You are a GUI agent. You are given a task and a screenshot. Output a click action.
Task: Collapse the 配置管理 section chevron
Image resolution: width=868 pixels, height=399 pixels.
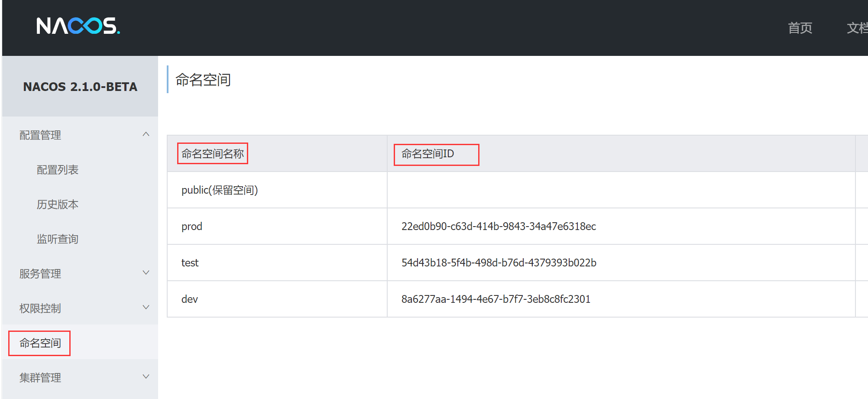[146, 134]
